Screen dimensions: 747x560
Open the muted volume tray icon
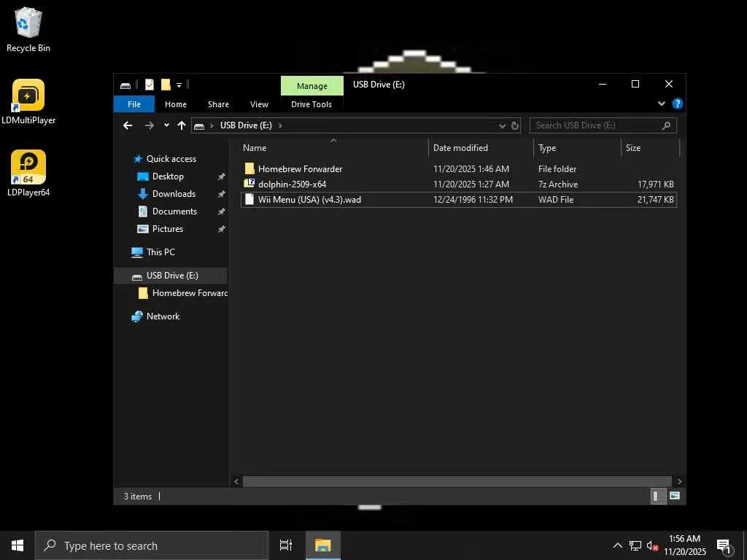652,545
